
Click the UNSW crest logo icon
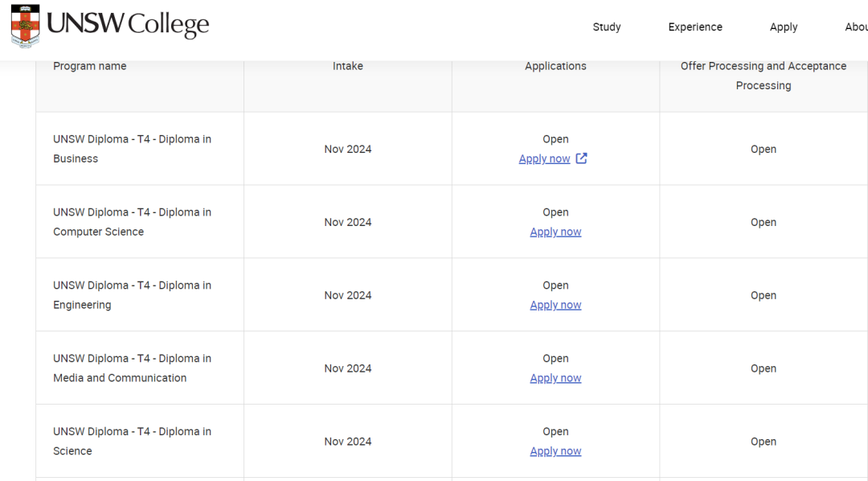26,26
